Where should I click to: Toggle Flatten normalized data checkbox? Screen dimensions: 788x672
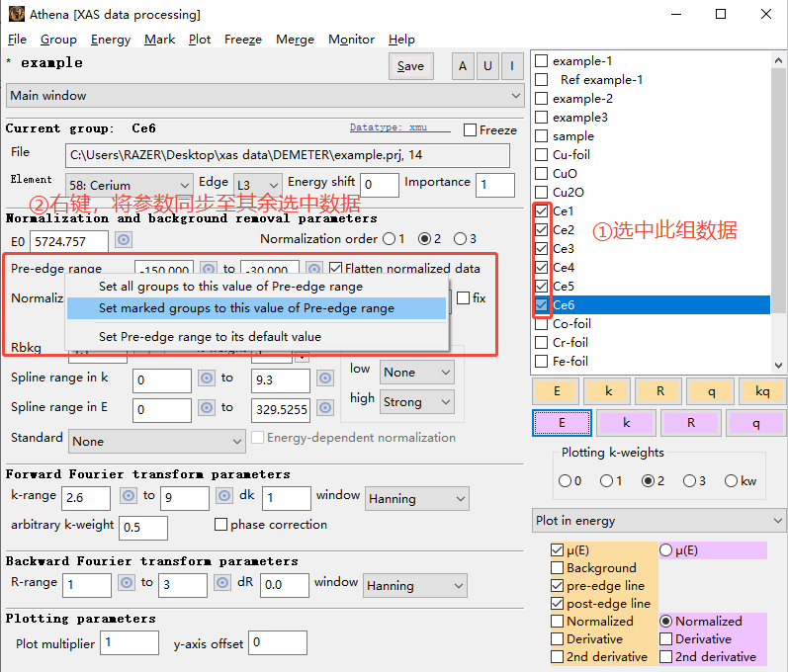tap(336, 268)
